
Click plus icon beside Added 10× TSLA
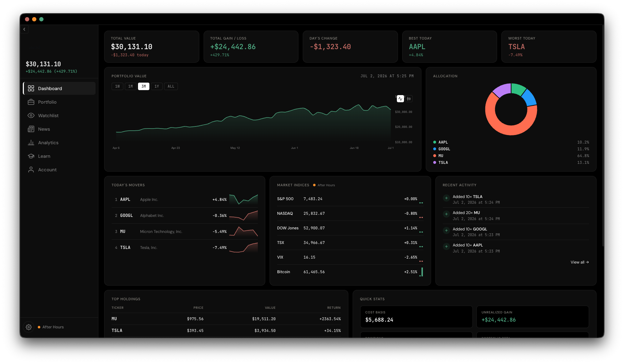click(446, 198)
